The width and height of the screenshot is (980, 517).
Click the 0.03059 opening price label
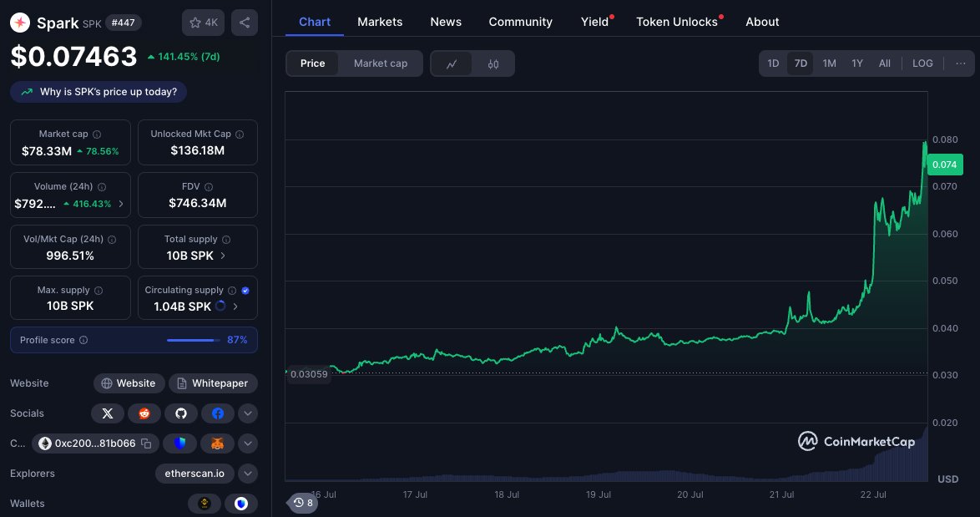309,374
